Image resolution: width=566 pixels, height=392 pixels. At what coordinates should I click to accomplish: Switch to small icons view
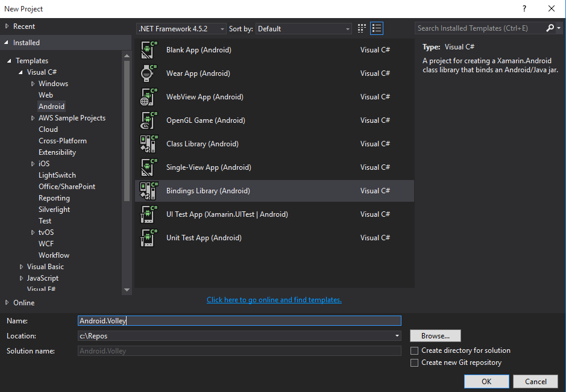pyautogui.click(x=361, y=28)
